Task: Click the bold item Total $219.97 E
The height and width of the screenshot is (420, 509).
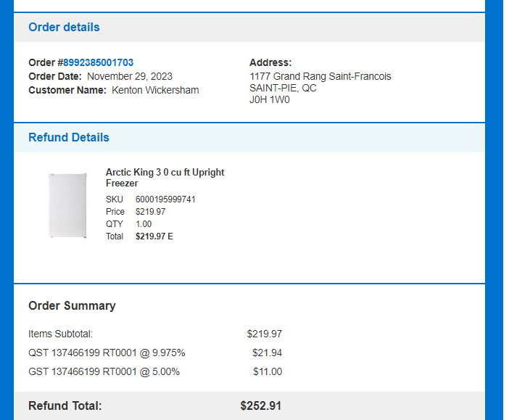Action: (154, 236)
